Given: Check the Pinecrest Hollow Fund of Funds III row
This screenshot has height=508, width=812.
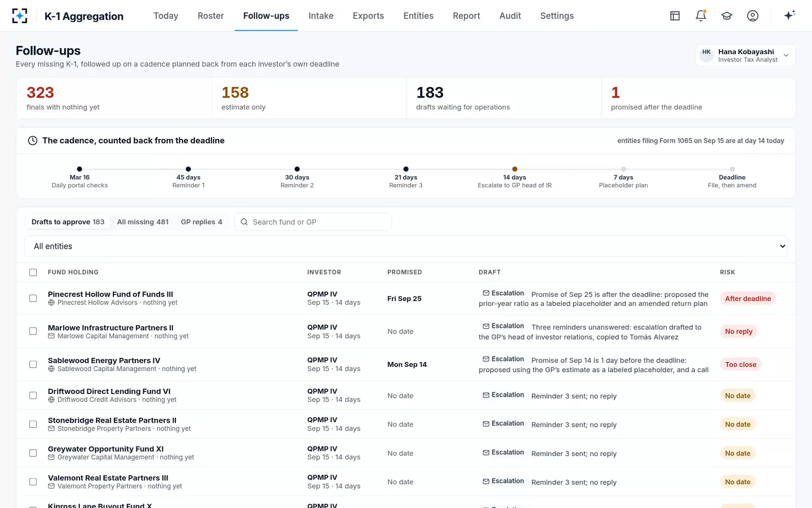Looking at the screenshot, I should point(33,298).
